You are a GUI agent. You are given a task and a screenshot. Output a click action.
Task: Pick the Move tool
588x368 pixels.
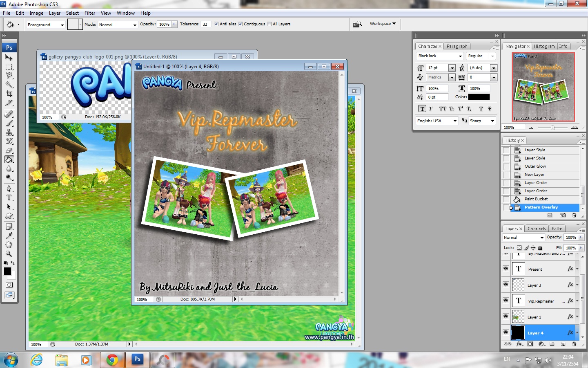(9, 58)
